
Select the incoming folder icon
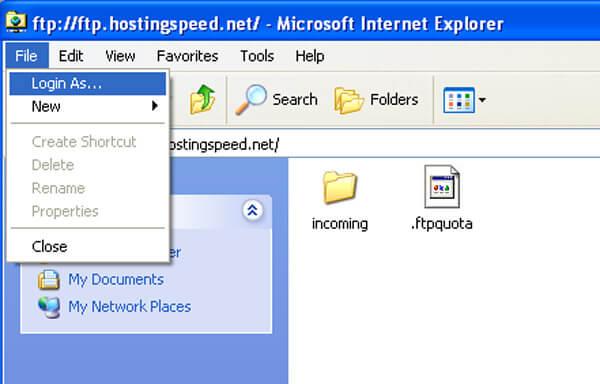[x=339, y=187]
